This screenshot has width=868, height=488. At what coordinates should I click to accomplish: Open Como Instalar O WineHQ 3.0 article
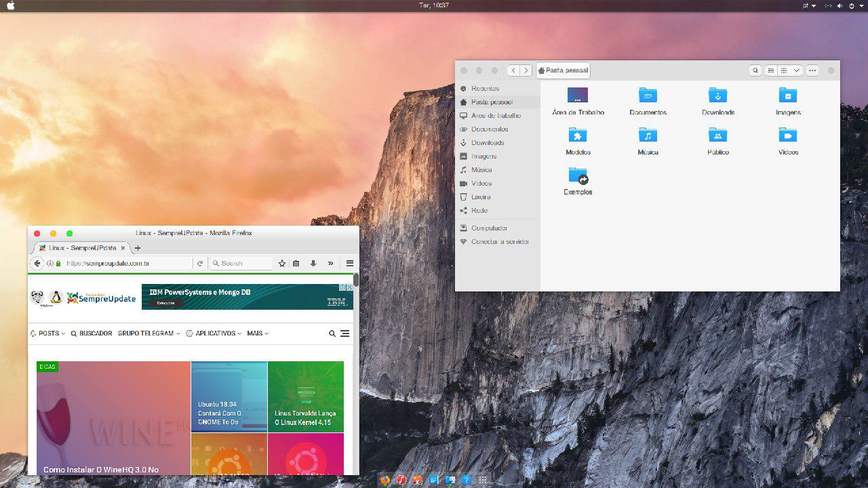(113, 418)
